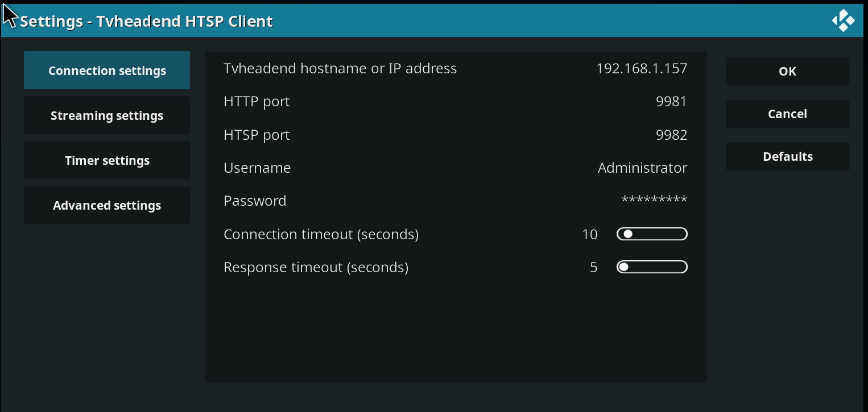Image resolution: width=868 pixels, height=412 pixels.
Task: Select the HTTP port setting
Action: pyautogui.click(x=257, y=102)
